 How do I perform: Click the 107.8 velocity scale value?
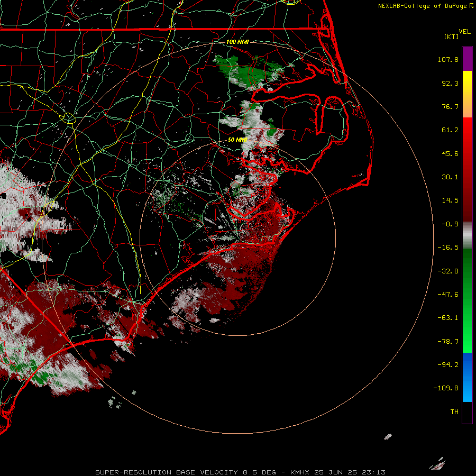tap(448, 59)
